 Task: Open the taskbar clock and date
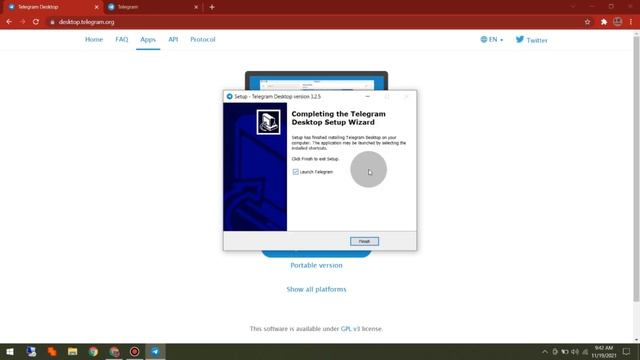click(x=604, y=351)
